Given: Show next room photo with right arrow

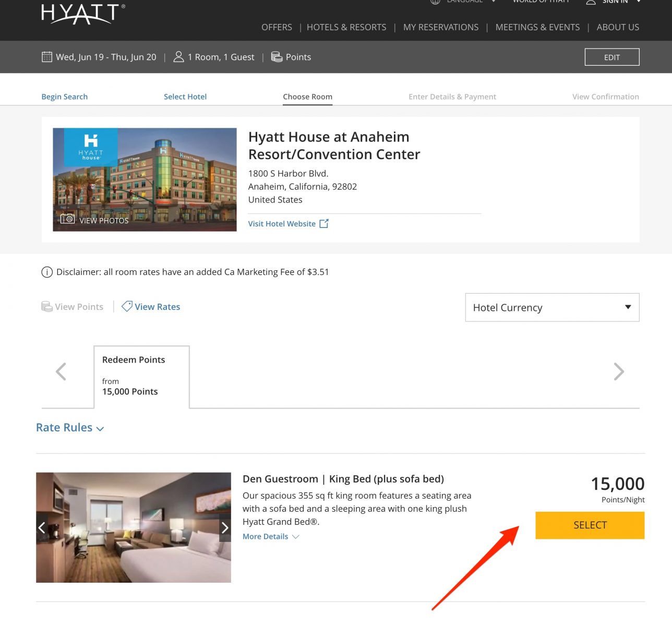Looking at the screenshot, I should [x=225, y=527].
